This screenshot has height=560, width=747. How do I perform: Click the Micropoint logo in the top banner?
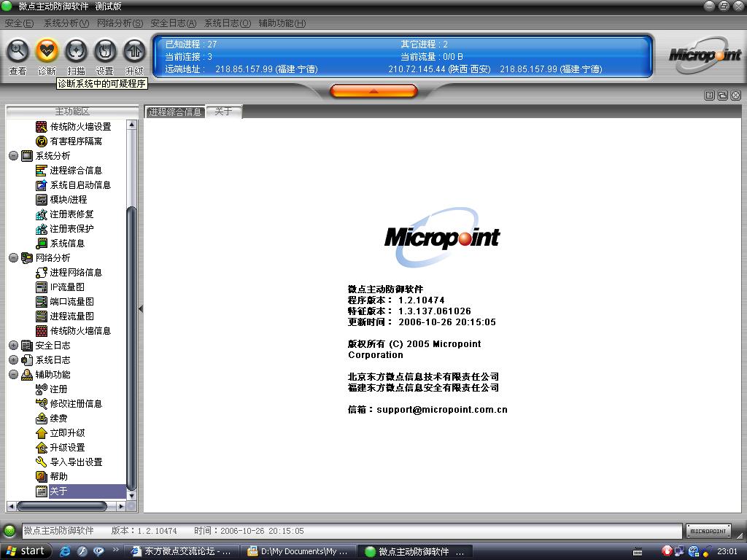click(705, 55)
